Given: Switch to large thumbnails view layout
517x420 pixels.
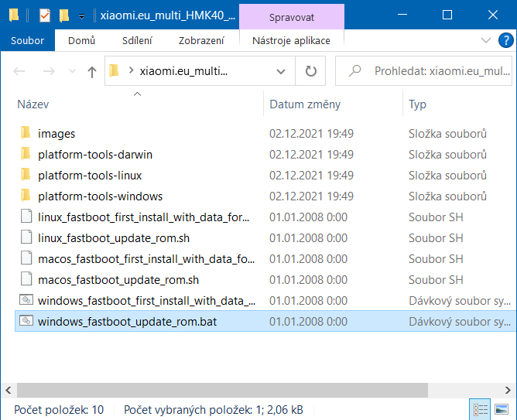Looking at the screenshot, I should [x=502, y=409].
